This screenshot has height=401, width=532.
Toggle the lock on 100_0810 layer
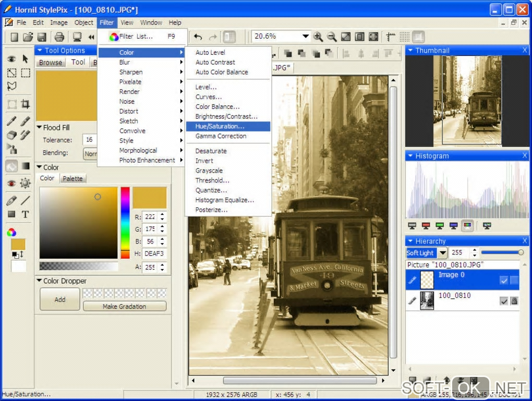click(514, 300)
